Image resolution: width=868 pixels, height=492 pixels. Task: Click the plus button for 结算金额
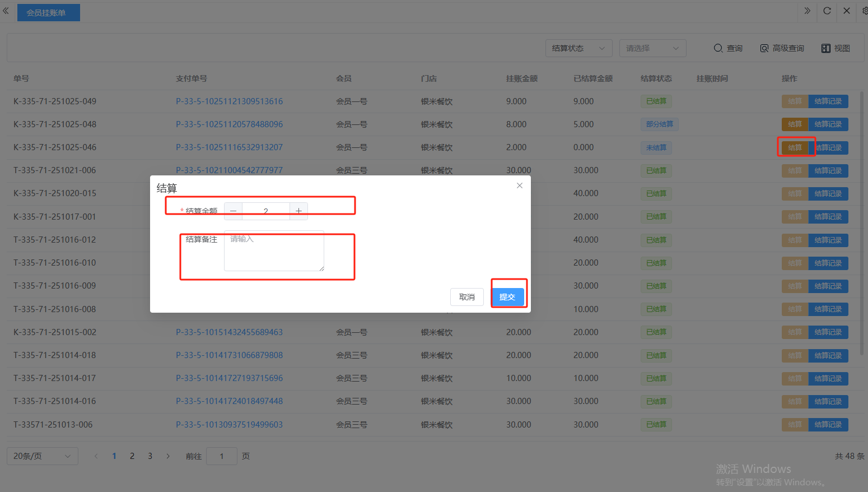pos(298,211)
